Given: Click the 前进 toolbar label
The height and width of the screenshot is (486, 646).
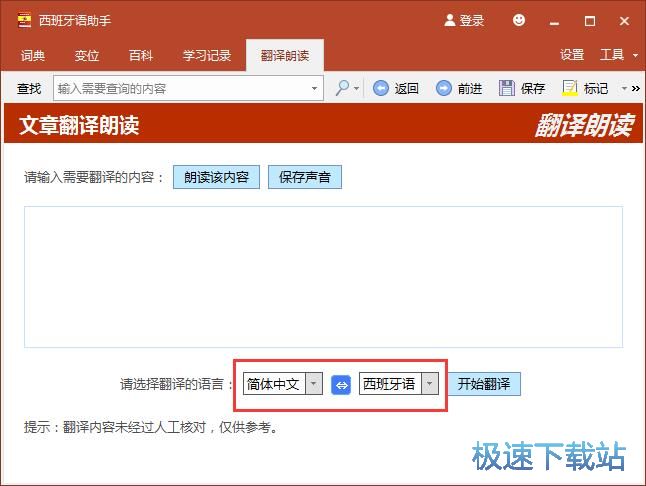Looking at the screenshot, I should point(470,88).
